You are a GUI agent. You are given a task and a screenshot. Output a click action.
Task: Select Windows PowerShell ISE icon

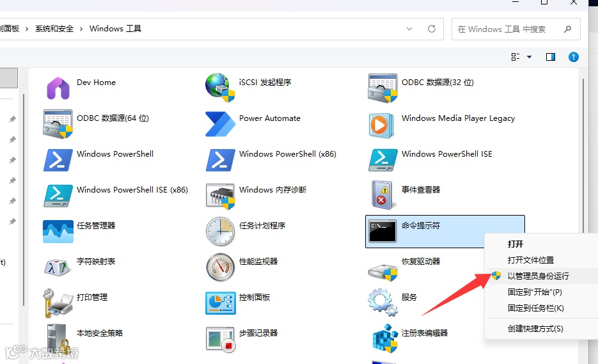(x=383, y=160)
